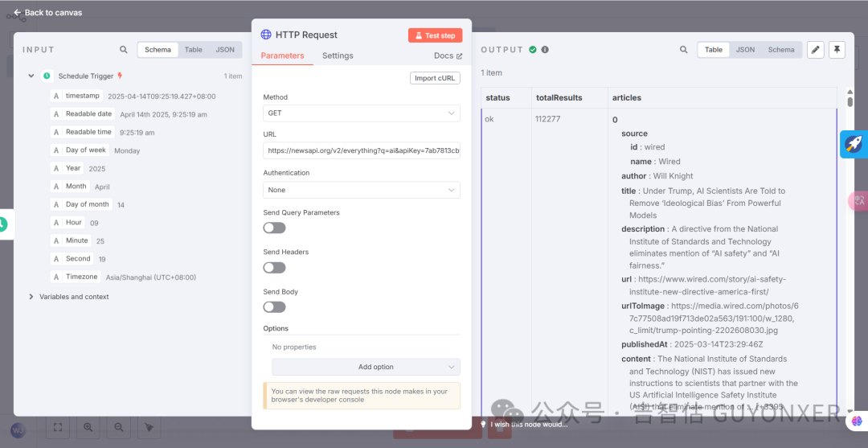
Task: Click the output info icon
Action: point(545,50)
